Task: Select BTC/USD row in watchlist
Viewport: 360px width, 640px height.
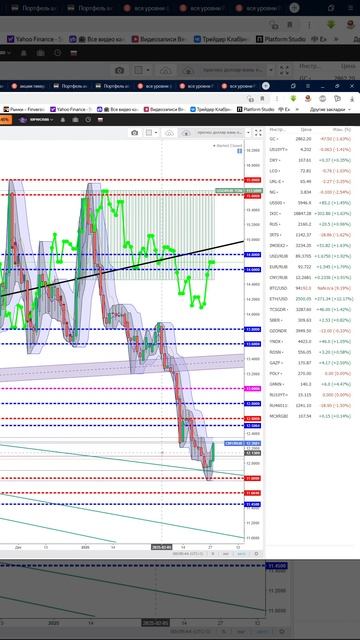Action: click(x=310, y=288)
